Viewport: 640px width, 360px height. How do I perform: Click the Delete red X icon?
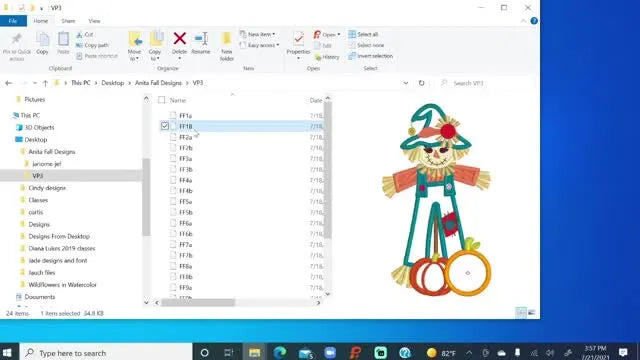(x=180, y=39)
